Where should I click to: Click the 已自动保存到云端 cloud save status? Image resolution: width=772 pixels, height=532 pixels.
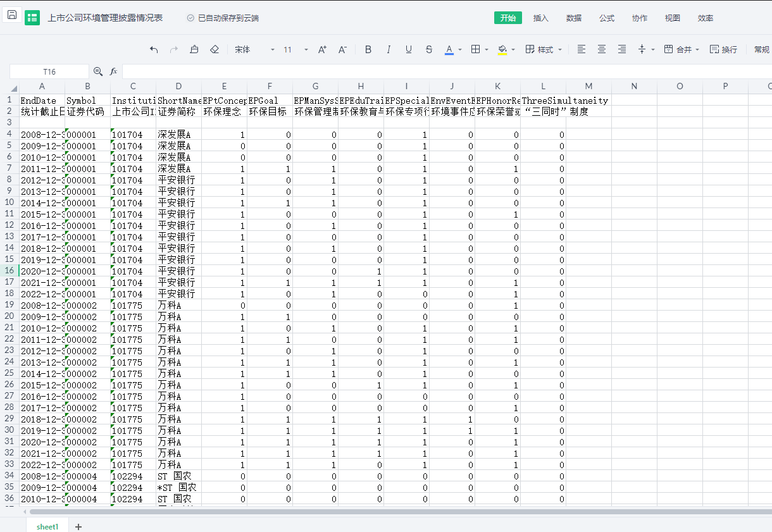coord(223,18)
